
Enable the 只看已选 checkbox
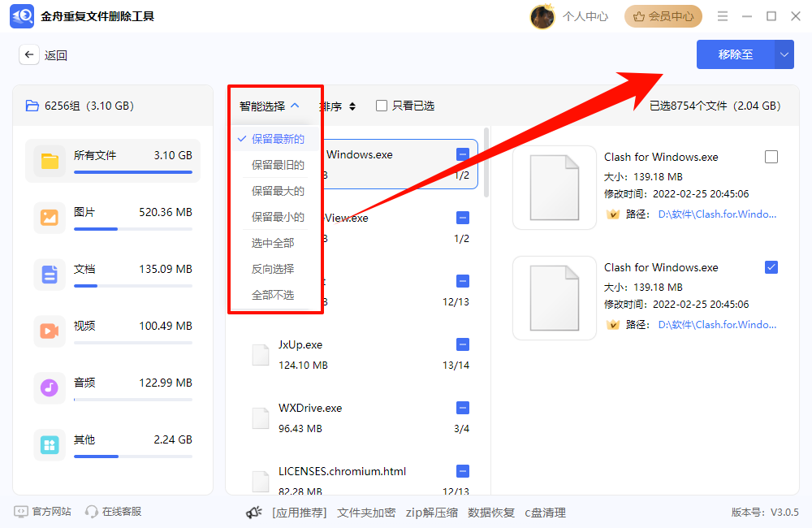(x=380, y=106)
